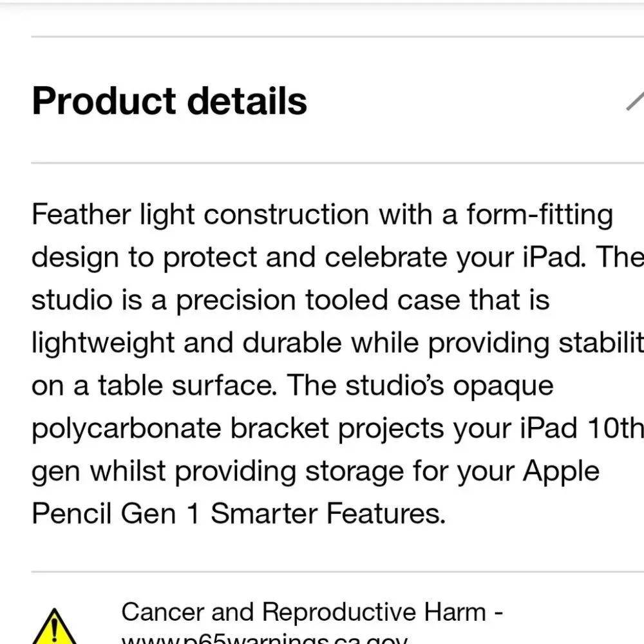Click 'Smarter Features.' at the description's end

(x=328, y=513)
